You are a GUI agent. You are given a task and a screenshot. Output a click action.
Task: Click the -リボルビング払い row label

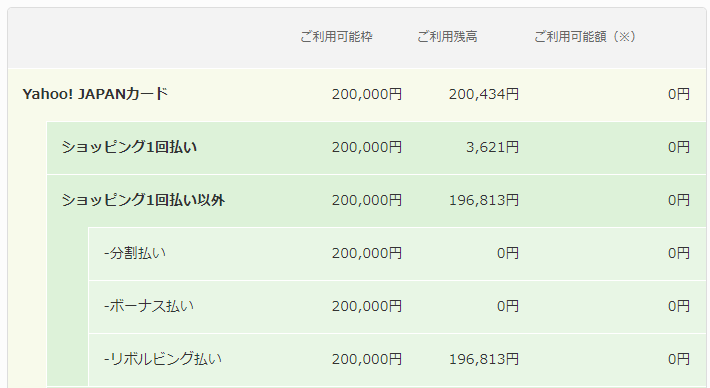(x=163, y=359)
